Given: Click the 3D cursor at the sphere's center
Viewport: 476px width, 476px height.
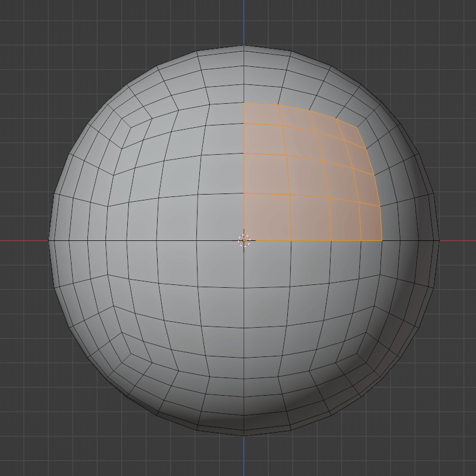Looking at the screenshot, I should [243, 240].
